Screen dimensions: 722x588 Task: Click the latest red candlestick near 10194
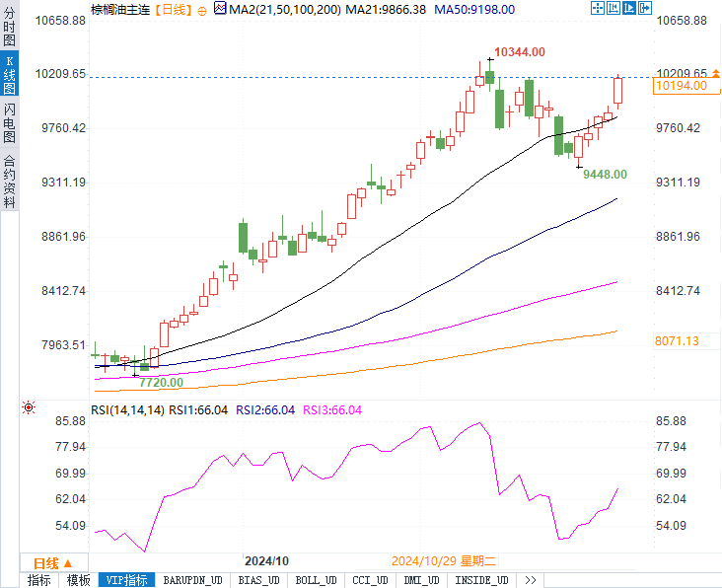coord(617,91)
